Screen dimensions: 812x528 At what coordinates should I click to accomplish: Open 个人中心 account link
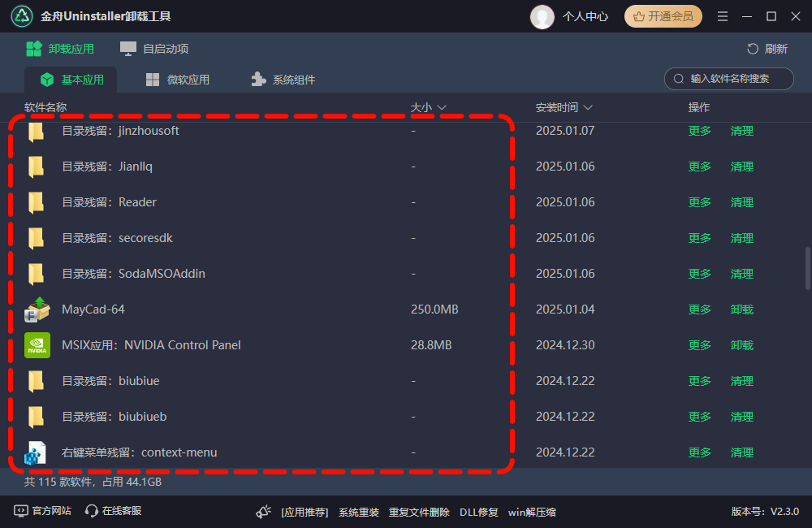point(585,16)
